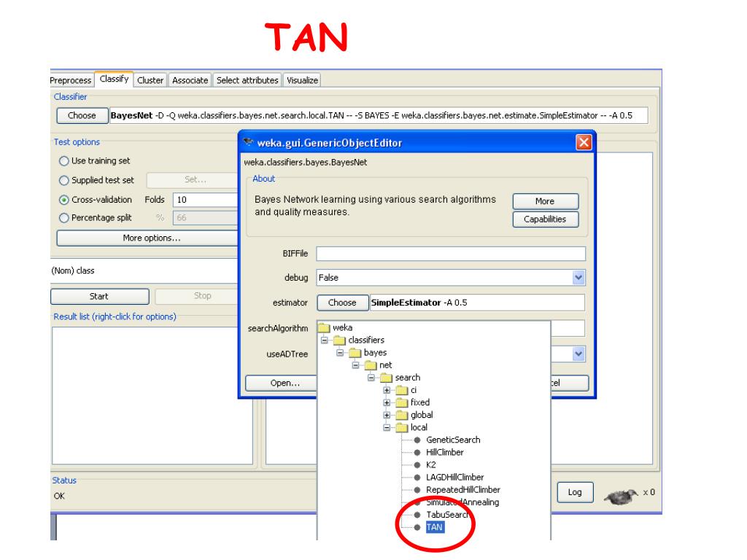Image resolution: width=747 pixels, height=560 pixels.
Task: Select HillClimber in the tree
Action: (x=444, y=452)
